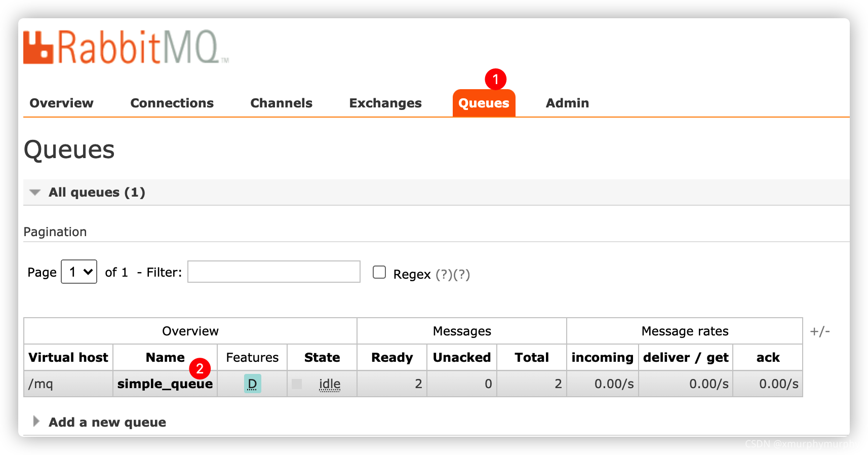Click the idle state label
Screen dimensions: 868x455
pos(330,384)
